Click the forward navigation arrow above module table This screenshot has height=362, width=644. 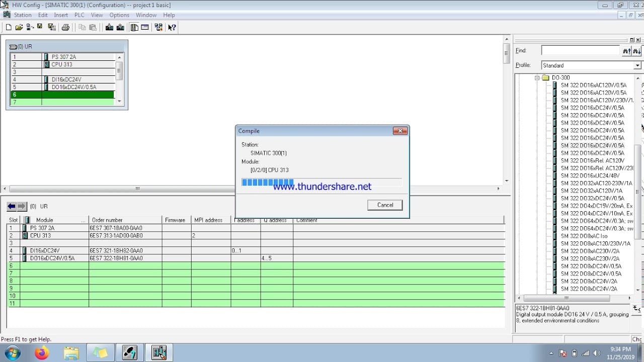[22, 206]
